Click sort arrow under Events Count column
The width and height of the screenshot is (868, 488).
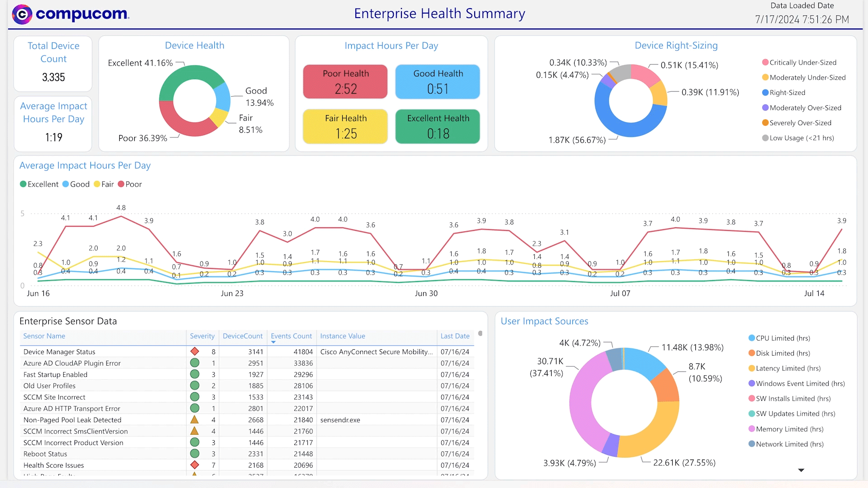[x=273, y=343]
